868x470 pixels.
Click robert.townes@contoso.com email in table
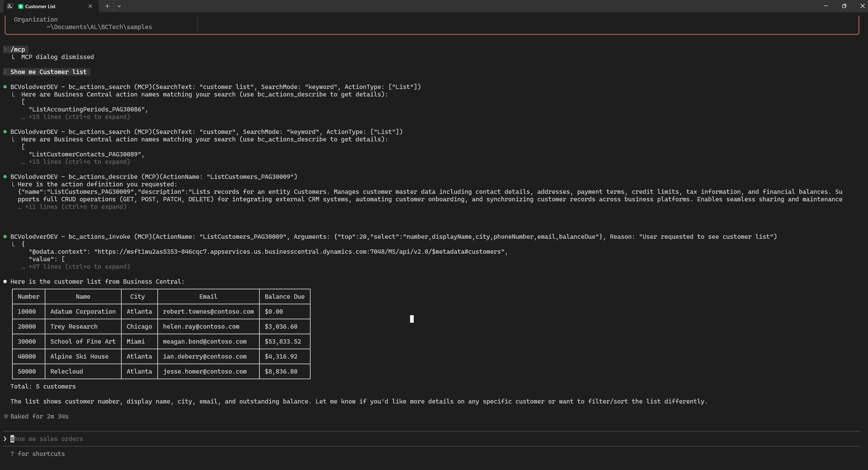[208, 312]
